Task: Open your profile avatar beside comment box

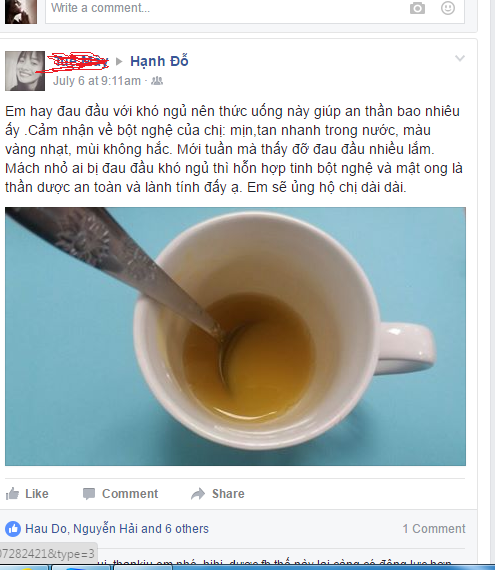Action: point(21,11)
